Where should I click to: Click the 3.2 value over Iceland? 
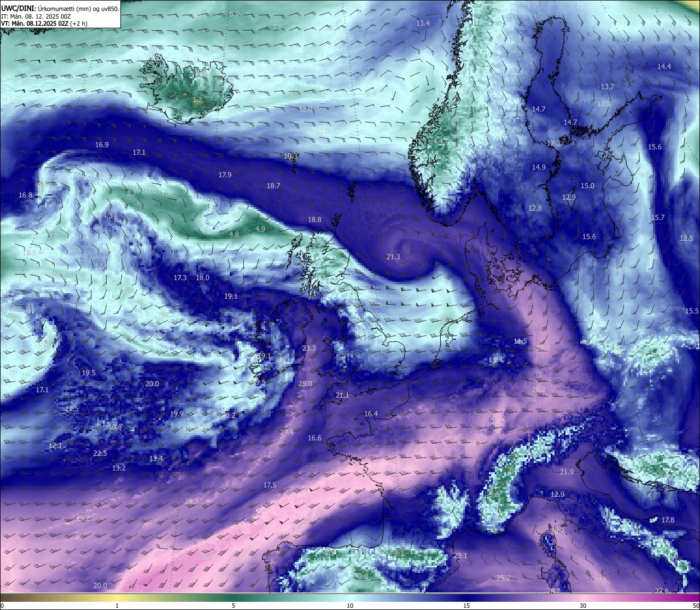[197, 100]
